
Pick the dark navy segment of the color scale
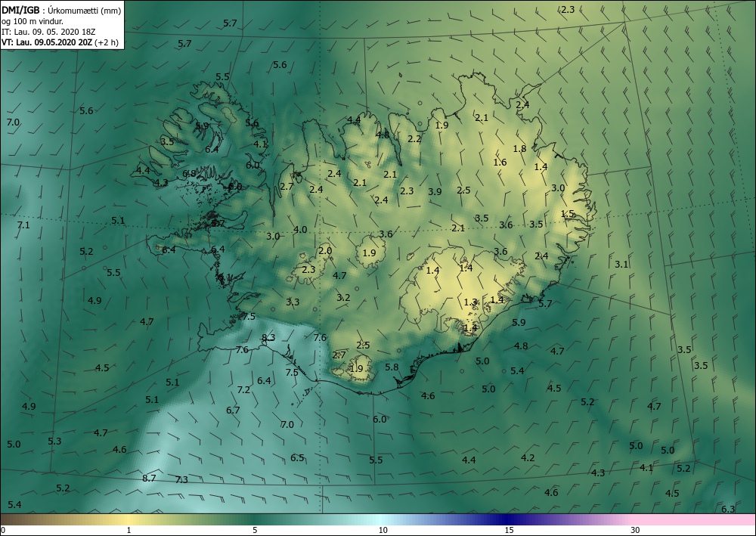tap(507, 519)
